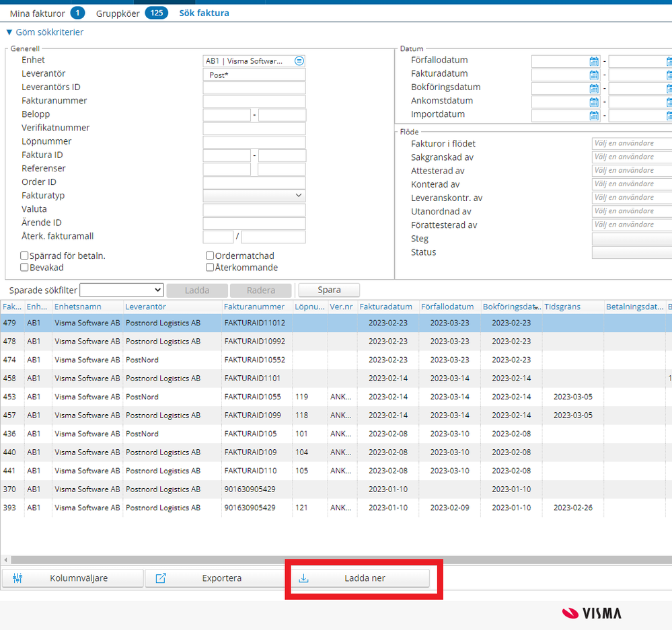Open the Leveranskontr. av user selector
Viewport: 672px width, 630px height.
tap(632, 198)
